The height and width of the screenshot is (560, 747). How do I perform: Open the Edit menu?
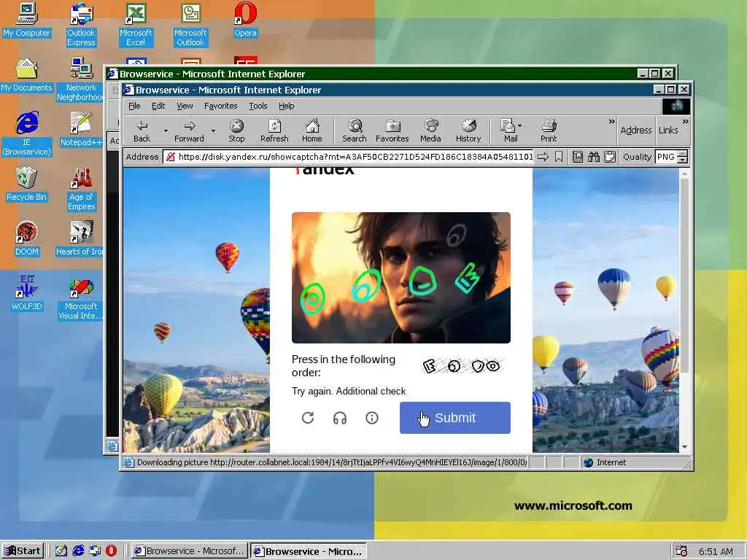[x=158, y=106]
